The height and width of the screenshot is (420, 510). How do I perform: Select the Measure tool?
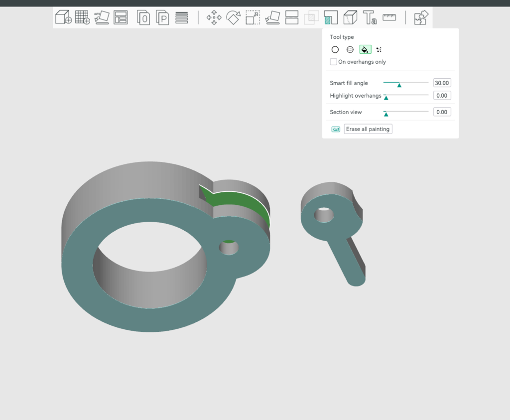point(389,17)
